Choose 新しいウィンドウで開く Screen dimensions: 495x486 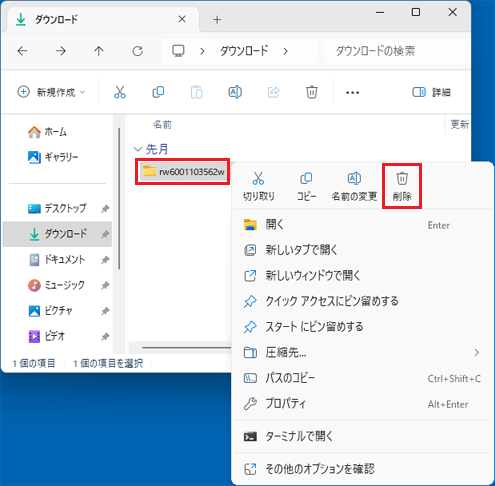363,275
